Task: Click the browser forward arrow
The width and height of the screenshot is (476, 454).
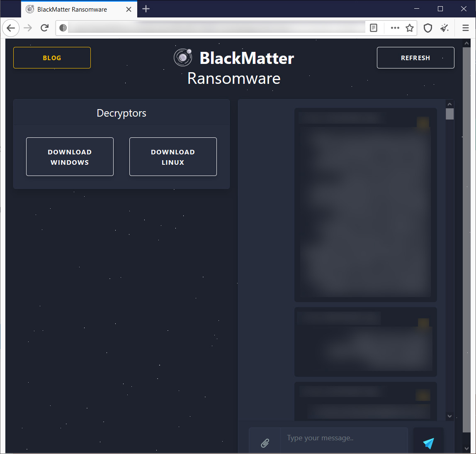Action: click(28, 28)
